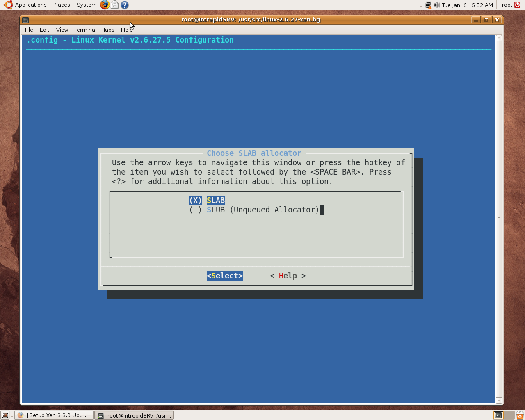Open the Tabs menu

[x=108, y=30]
